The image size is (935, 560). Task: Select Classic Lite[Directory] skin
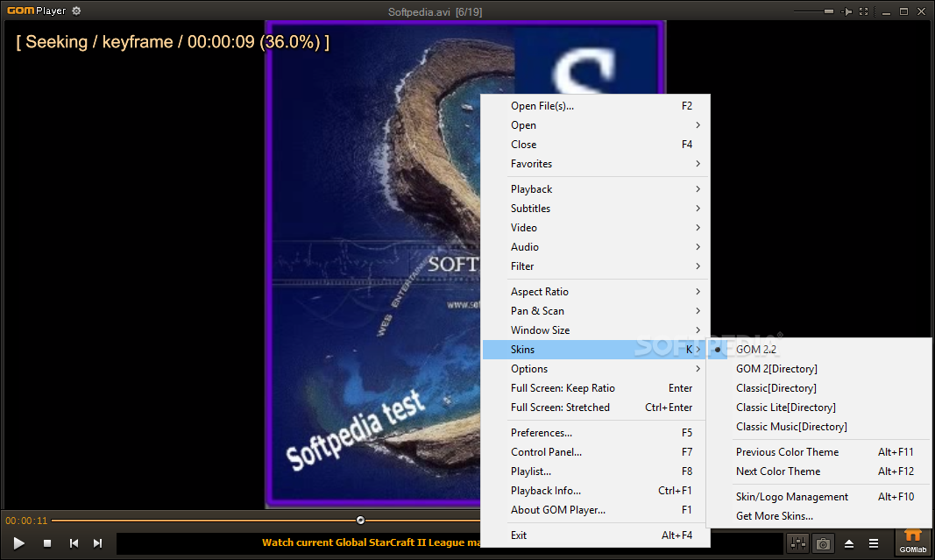tap(819, 408)
